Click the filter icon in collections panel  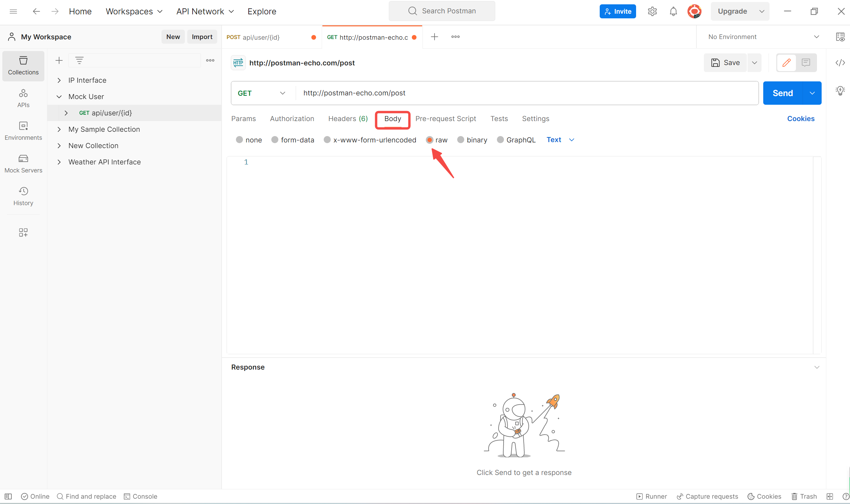click(x=79, y=60)
